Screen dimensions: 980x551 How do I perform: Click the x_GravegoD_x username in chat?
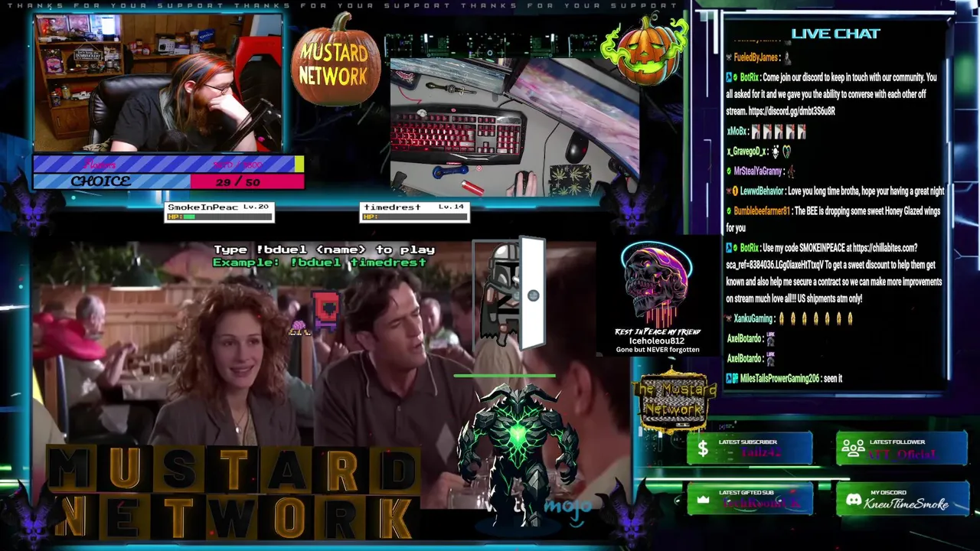(746, 152)
